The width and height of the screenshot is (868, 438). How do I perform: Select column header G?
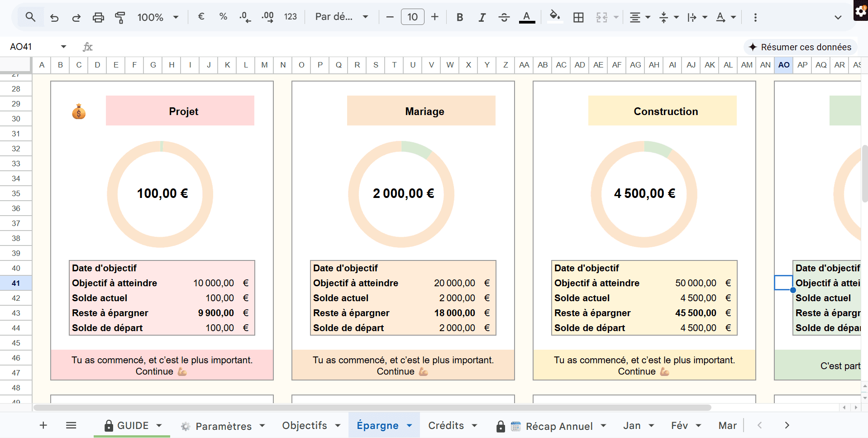[x=153, y=65]
